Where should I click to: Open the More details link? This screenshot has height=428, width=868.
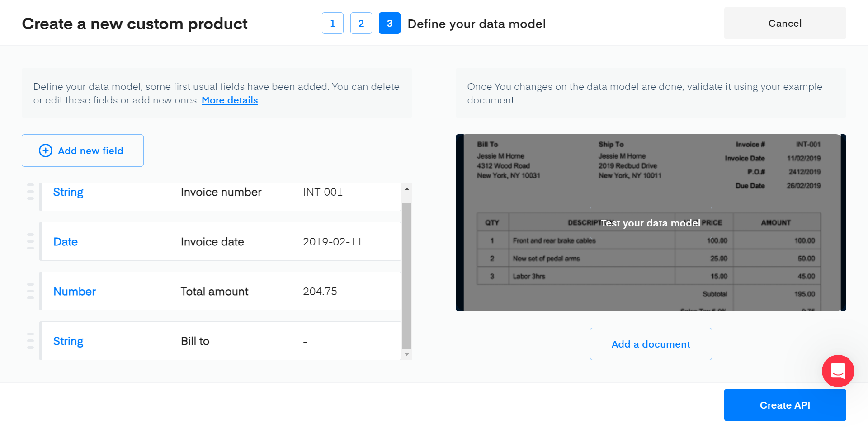tap(230, 100)
